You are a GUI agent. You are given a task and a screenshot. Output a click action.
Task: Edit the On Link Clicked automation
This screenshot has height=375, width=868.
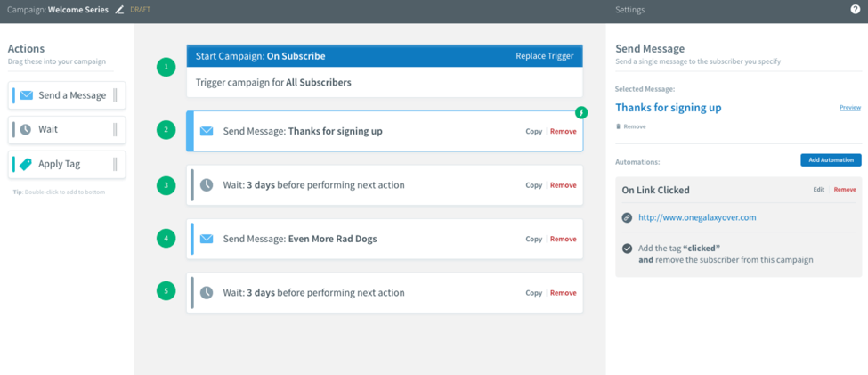[818, 190]
